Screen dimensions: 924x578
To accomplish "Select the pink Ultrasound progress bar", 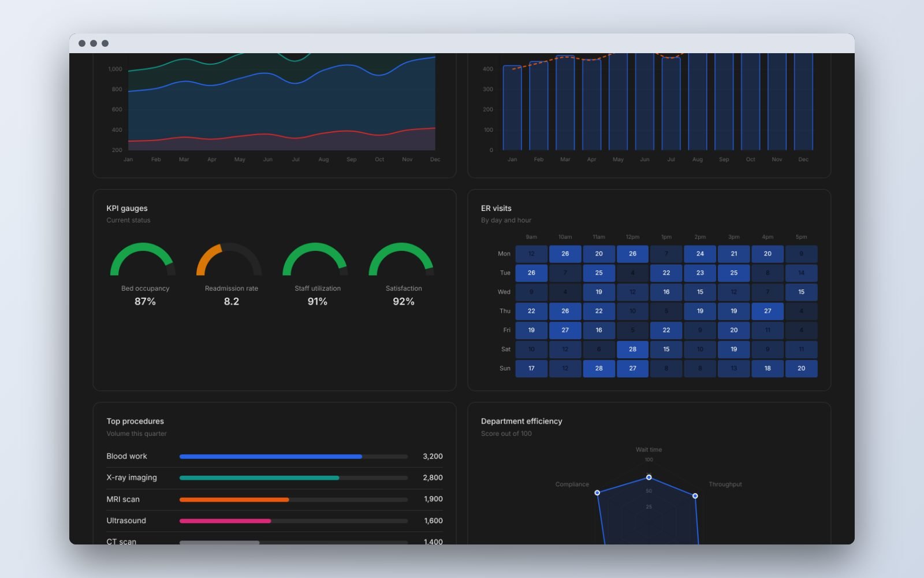I will [x=293, y=521].
